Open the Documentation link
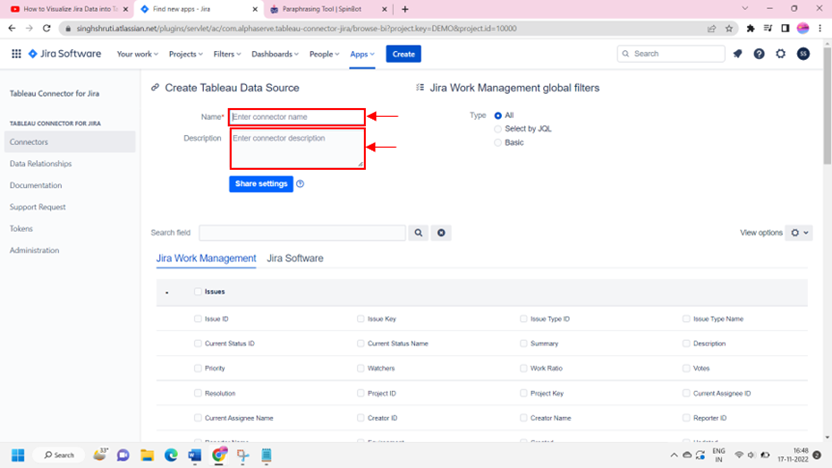This screenshot has width=832, height=468. (x=36, y=185)
